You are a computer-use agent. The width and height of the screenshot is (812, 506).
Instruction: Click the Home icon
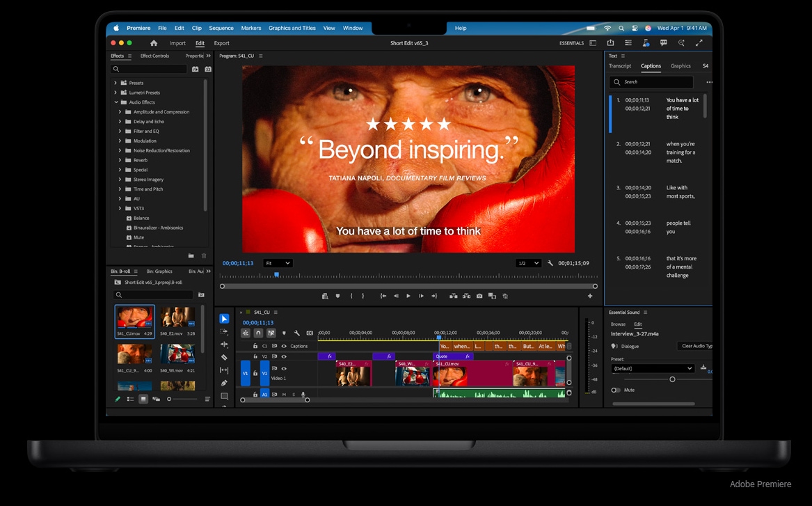[x=153, y=43]
